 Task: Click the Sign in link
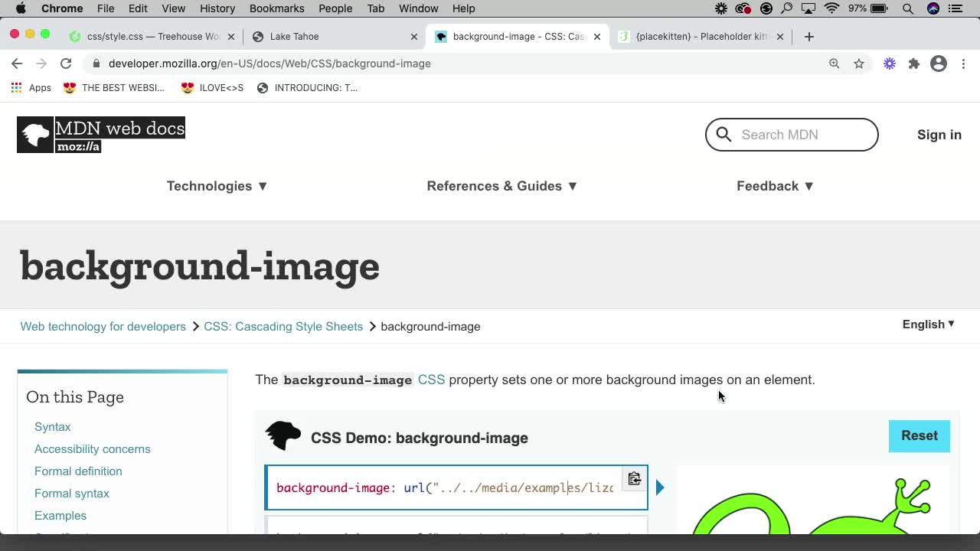pyautogui.click(x=939, y=135)
